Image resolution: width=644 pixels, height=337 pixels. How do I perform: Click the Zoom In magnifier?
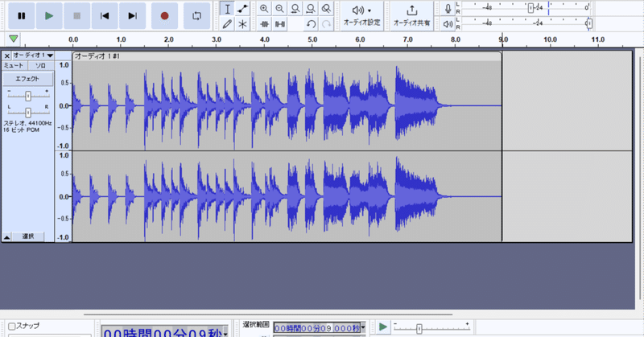click(x=264, y=9)
